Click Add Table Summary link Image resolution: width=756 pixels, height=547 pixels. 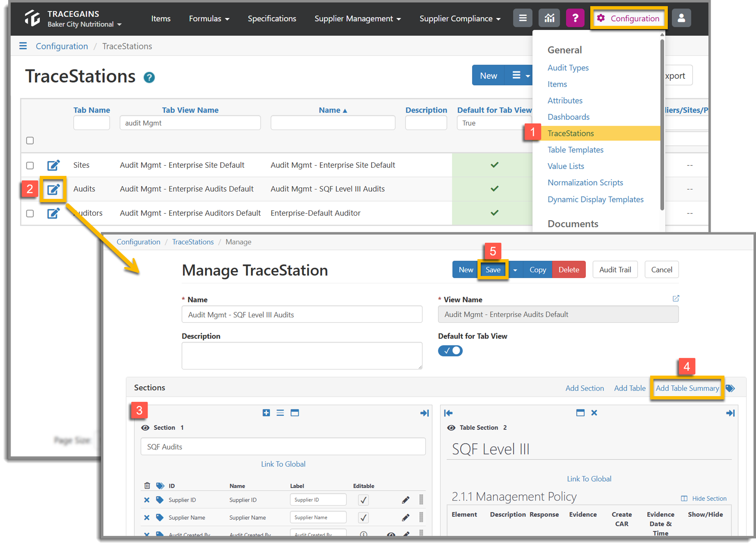click(687, 388)
